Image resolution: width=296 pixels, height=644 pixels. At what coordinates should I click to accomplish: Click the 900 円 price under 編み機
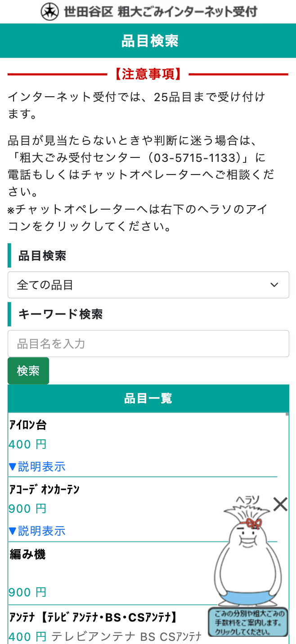tap(27, 592)
